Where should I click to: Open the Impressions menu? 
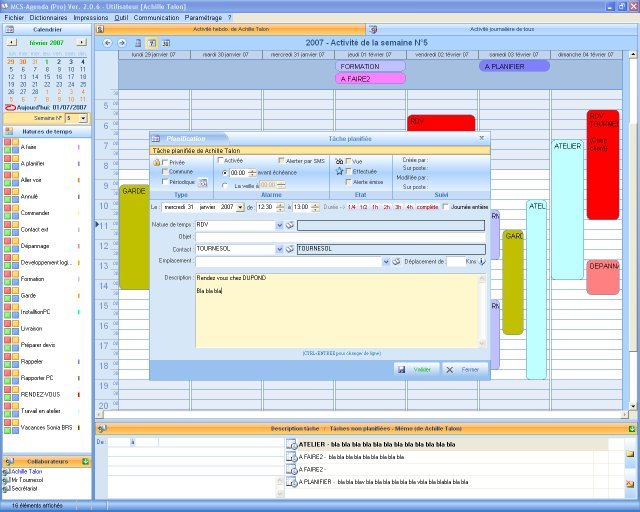coord(91,18)
